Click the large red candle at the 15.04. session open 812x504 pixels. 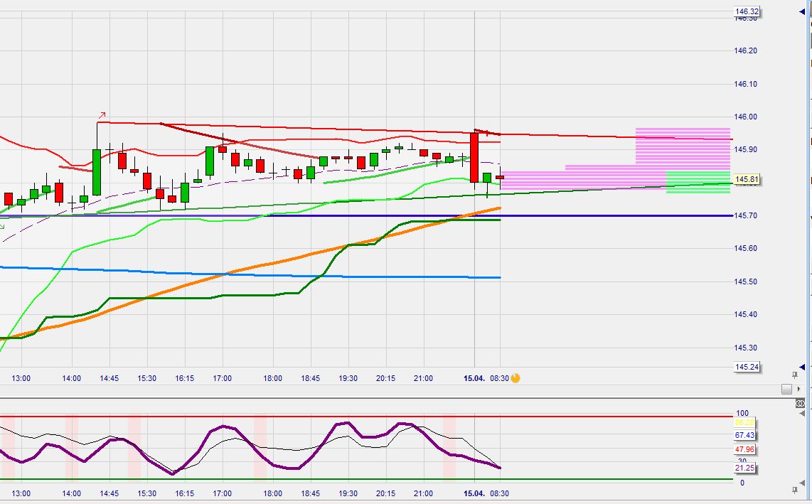474,158
